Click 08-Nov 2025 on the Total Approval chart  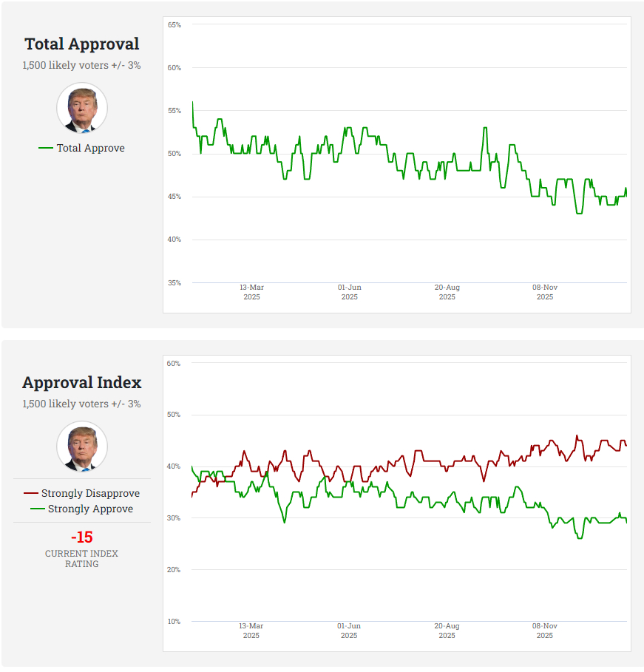pos(545,292)
